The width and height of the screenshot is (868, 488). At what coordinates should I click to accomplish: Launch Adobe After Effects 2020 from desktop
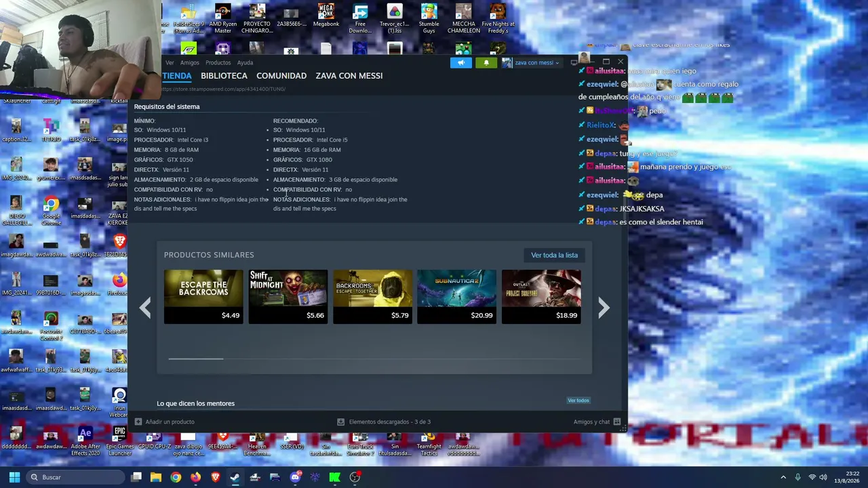[85, 441]
